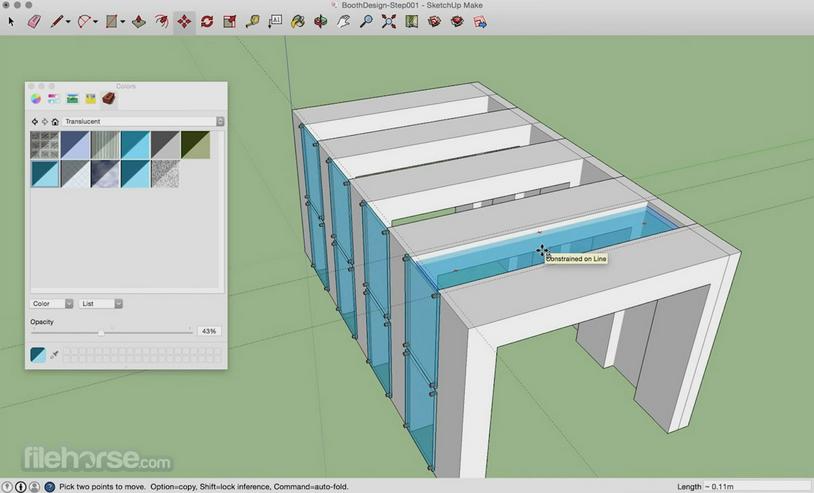The height and width of the screenshot is (493, 814).
Task: Select the Rectangle shape tool
Action: point(111,22)
